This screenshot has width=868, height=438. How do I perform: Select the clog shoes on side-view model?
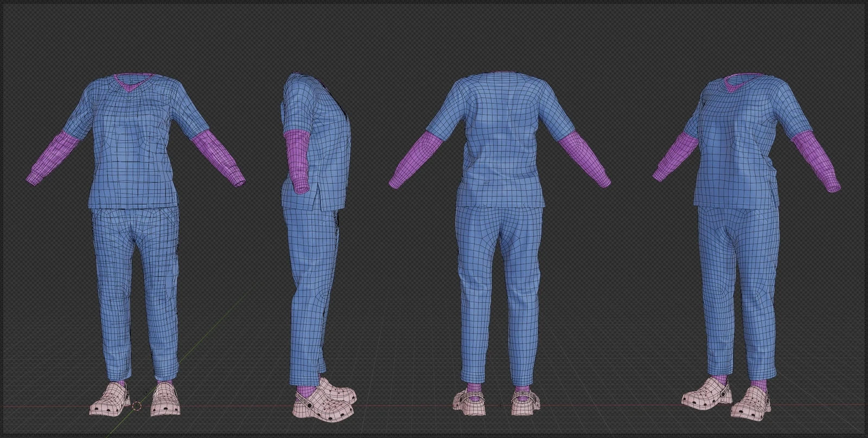pos(324,401)
